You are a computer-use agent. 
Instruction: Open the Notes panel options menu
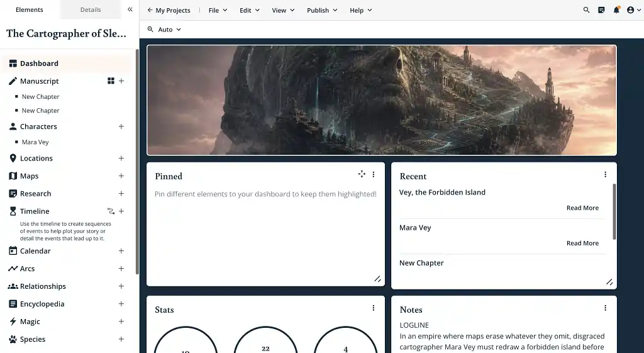click(605, 308)
